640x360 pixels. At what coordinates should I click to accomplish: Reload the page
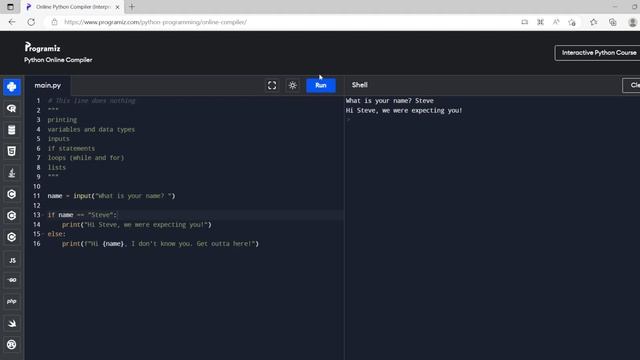click(31, 22)
